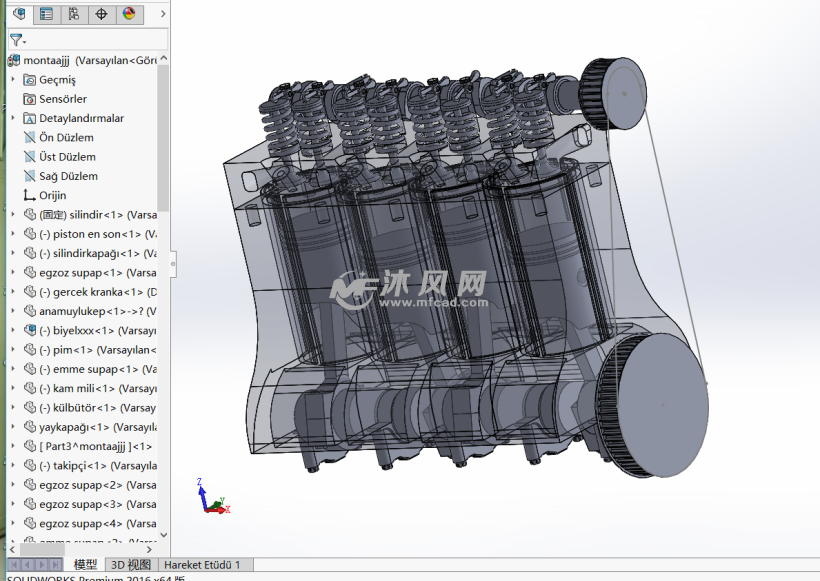820x581 pixels.
Task: Click the feature tree filter funnel icon
Action: point(16,40)
